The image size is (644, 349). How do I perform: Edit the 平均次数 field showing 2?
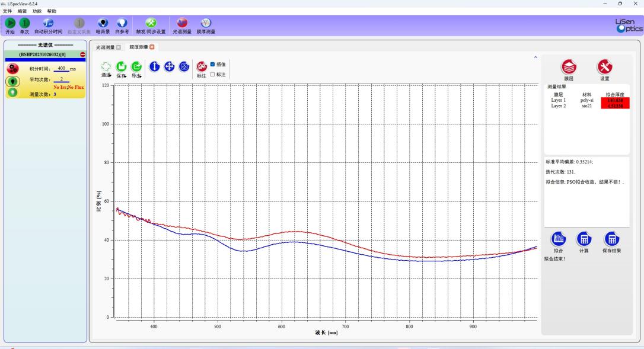[x=62, y=79]
